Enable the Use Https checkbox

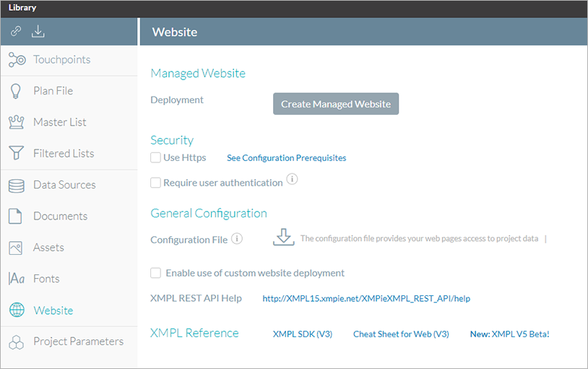[155, 157]
